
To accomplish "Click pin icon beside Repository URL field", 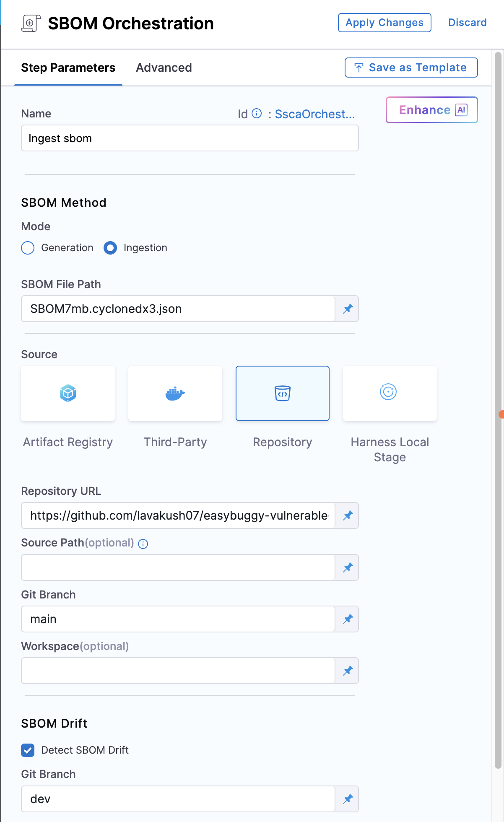I will click(348, 515).
